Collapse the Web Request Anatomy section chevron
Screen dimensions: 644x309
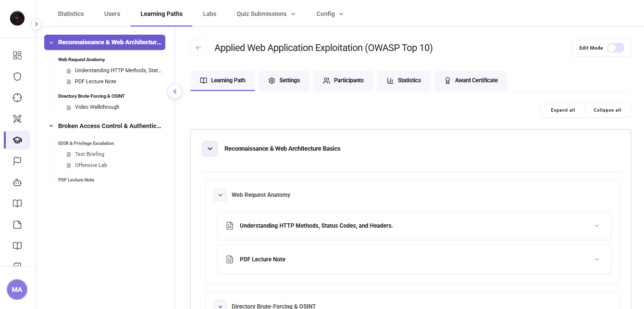[220, 195]
